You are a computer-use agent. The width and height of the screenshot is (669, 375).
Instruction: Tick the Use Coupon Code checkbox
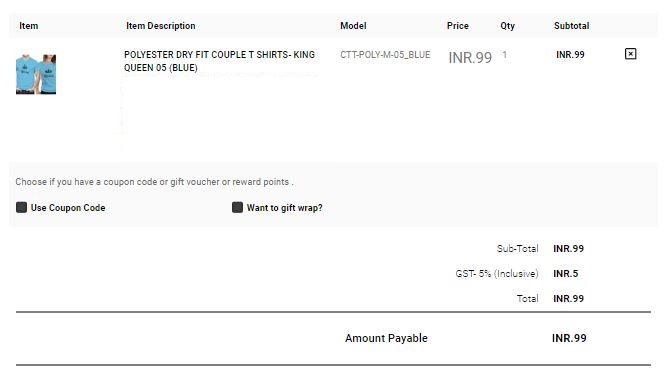21,207
